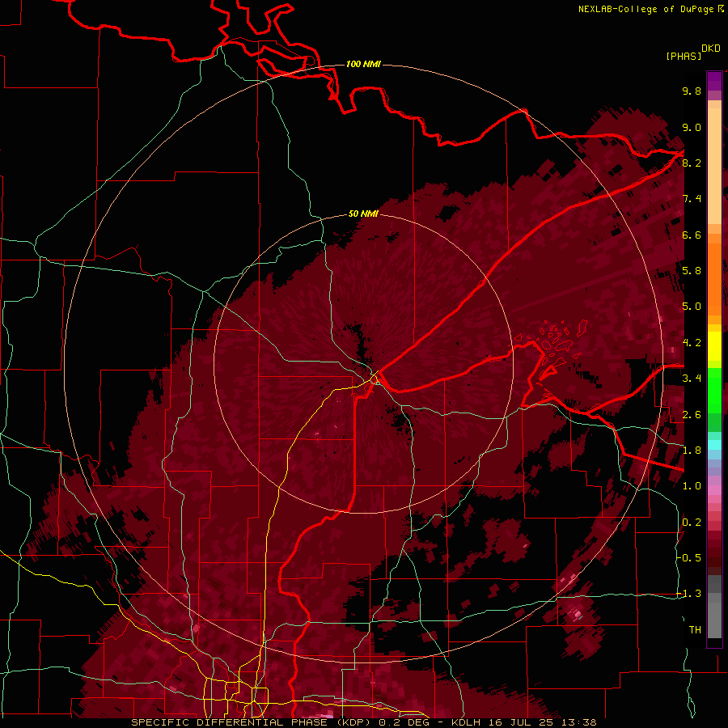Click the 1.0 legend value
The image size is (728, 728).
[692, 486]
